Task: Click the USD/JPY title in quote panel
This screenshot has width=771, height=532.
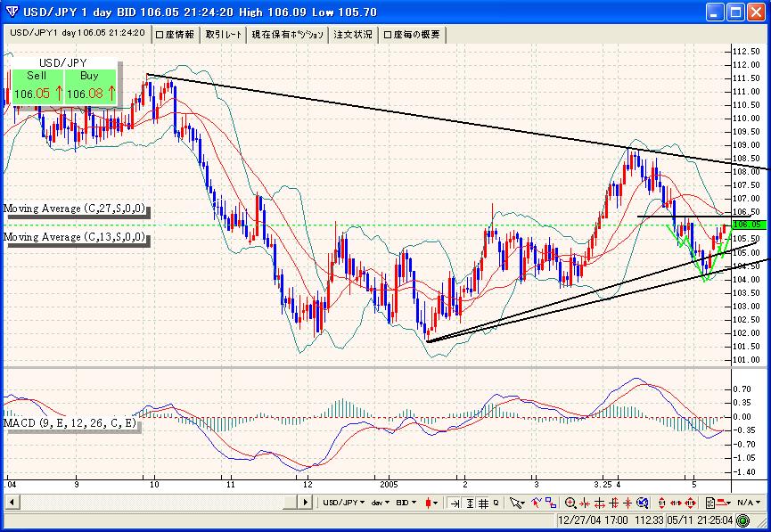Action: tap(63, 63)
